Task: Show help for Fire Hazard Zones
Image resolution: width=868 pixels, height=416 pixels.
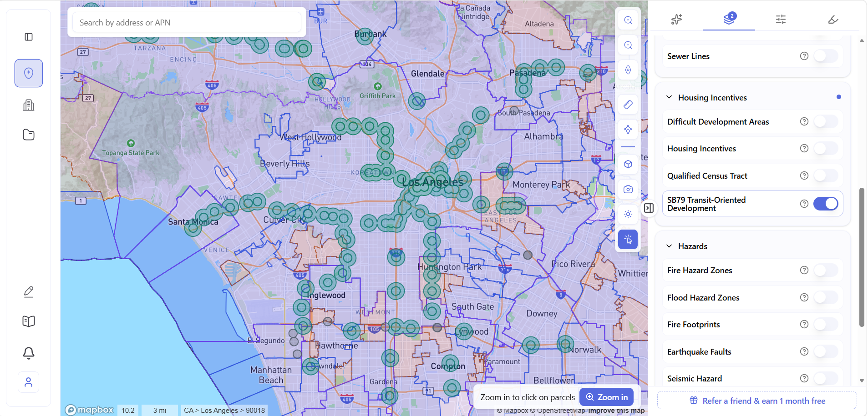Action: [x=804, y=270]
